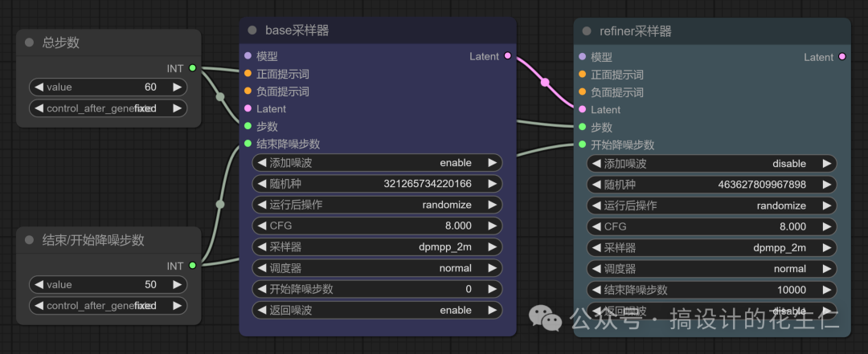Image resolution: width=868 pixels, height=354 pixels.
Task: Click the 模型 input port on refiner采样器
Action: point(583,57)
